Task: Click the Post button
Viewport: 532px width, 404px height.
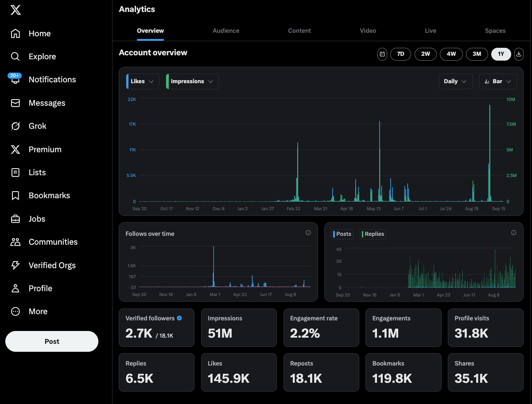Action: (52, 342)
